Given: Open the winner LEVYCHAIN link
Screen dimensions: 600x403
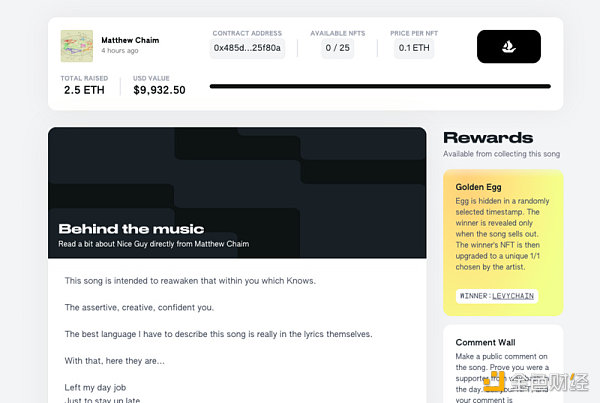Looking at the screenshot, I should pos(513,296).
